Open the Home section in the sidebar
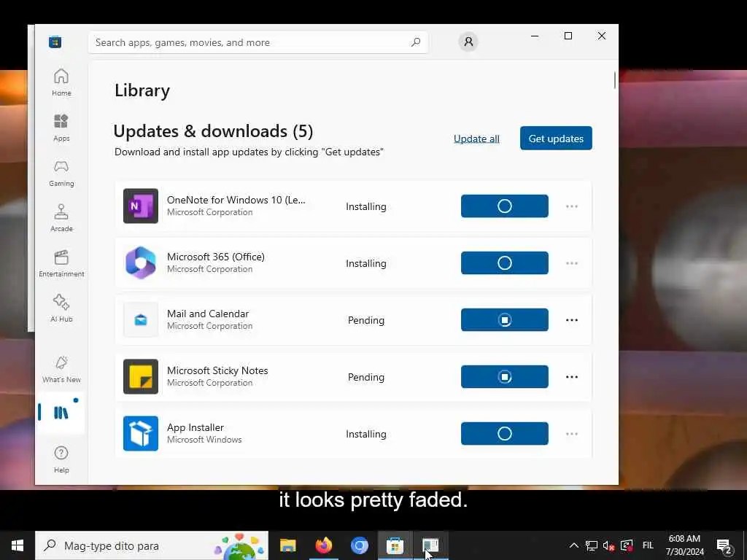Viewport: 747px width, 560px height. [61, 82]
